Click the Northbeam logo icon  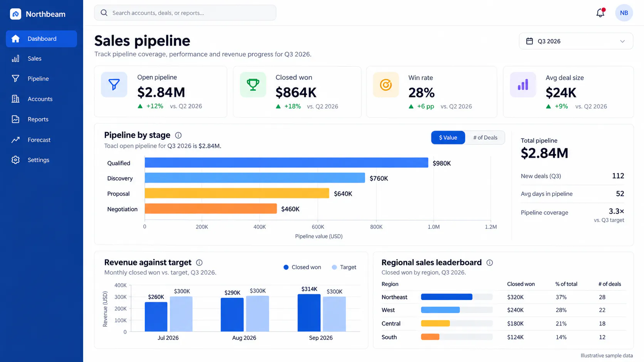[15, 14]
